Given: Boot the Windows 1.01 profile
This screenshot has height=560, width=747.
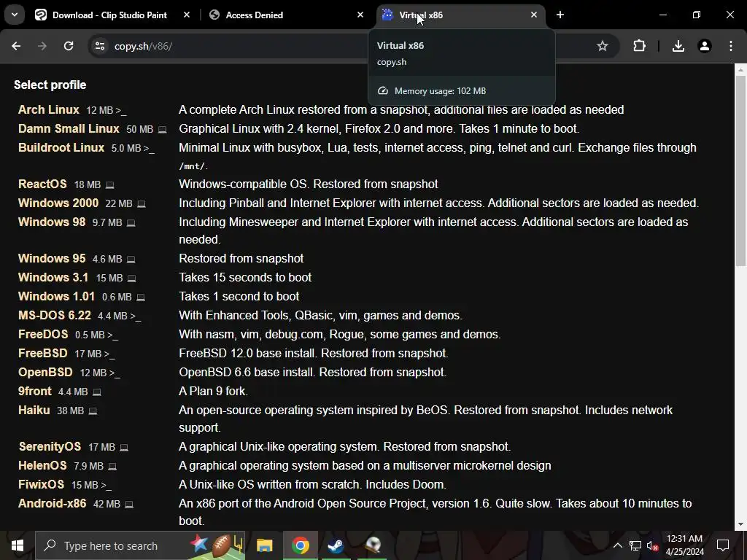Looking at the screenshot, I should pyautogui.click(x=56, y=296).
